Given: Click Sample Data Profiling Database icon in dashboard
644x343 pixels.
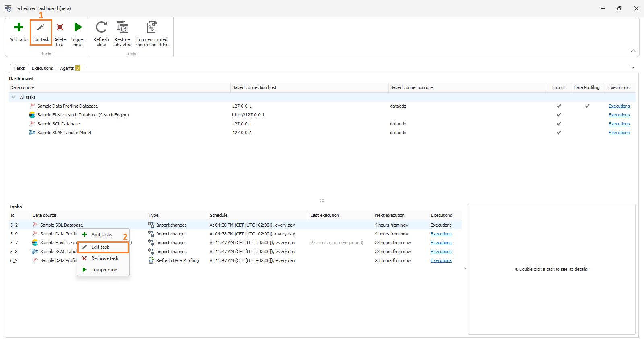Looking at the screenshot, I should tap(32, 106).
